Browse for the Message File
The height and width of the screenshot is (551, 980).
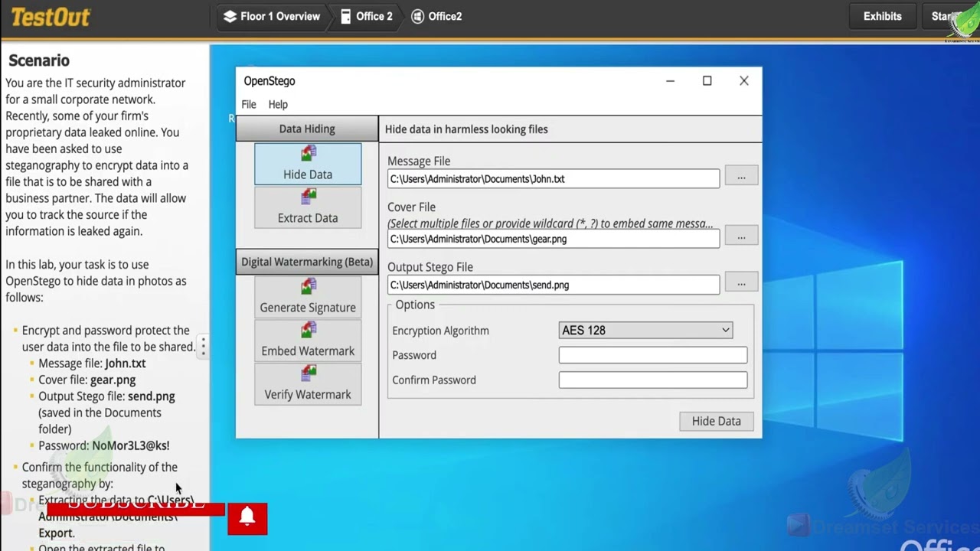point(741,177)
